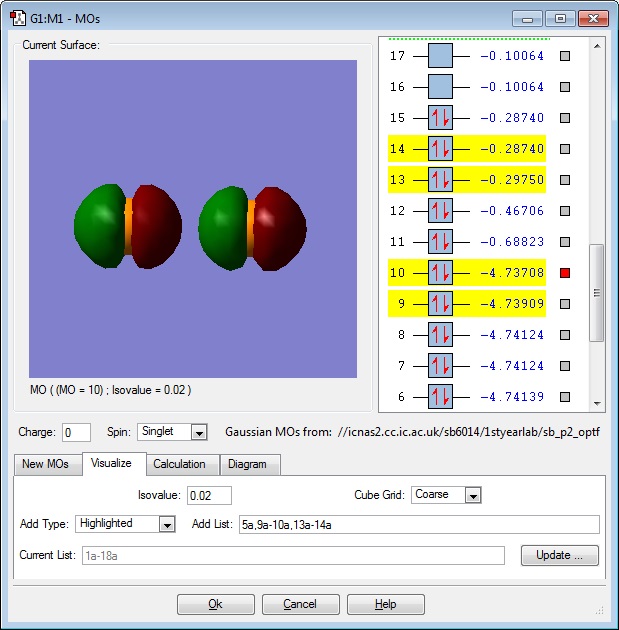619x630 pixels.
Task: Click energy value -0.68823 of orbital 11
Action: click(512, 242)
